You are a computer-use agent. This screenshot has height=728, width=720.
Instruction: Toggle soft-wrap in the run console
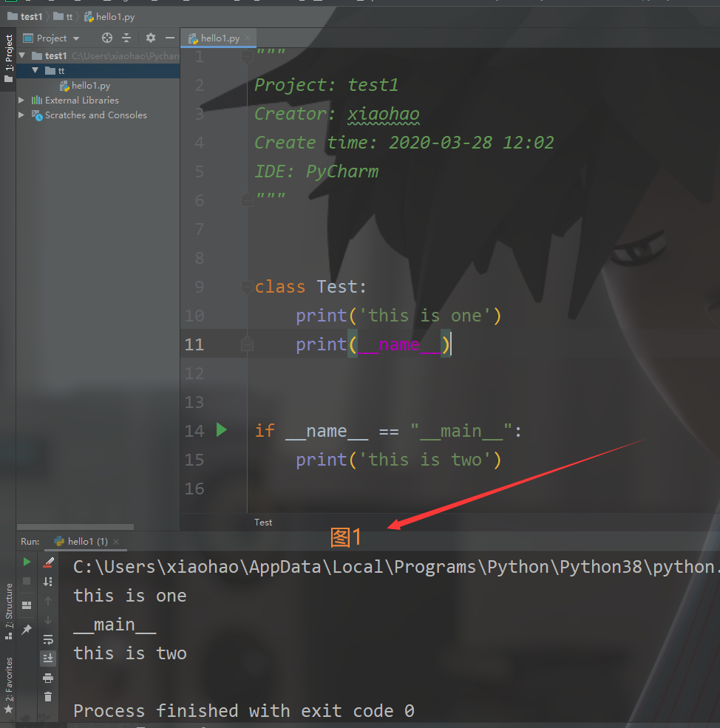[48, 640]
